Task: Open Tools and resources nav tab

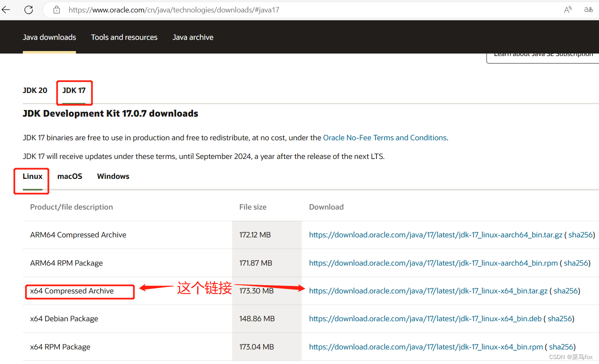Action: point(124,37)
